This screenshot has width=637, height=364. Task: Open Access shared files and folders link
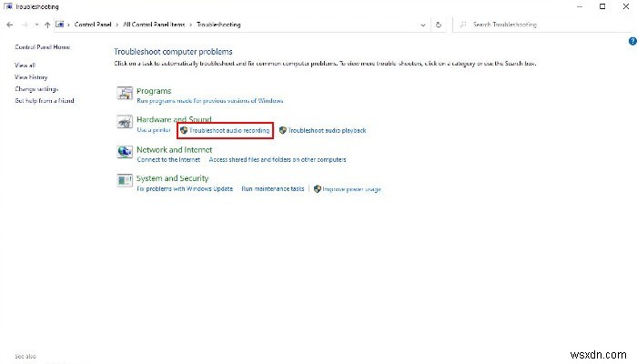tap(278, 159)
